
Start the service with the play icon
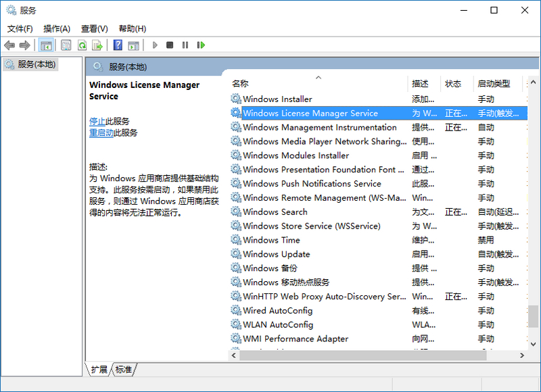click(155, 45)
